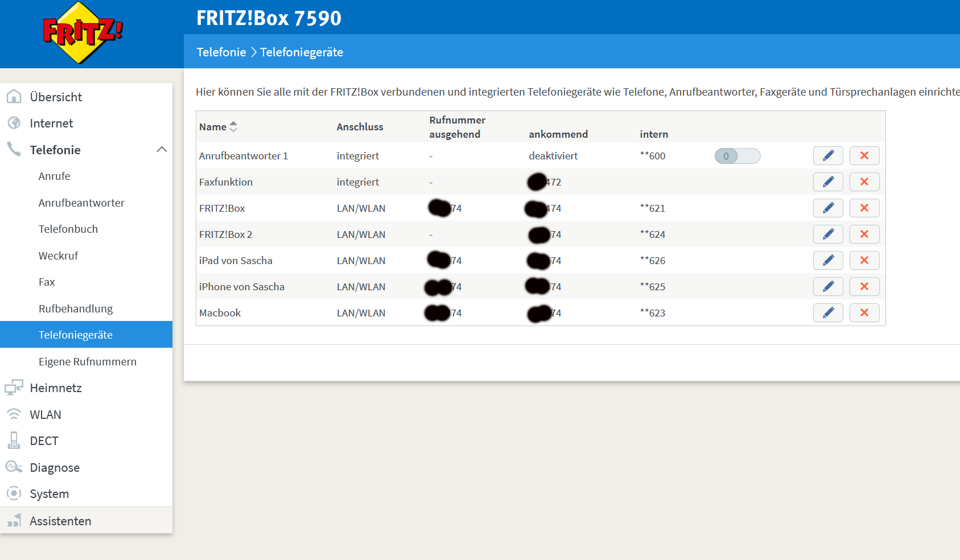
Task: Open the Heimnetz section
Action: click(56, 388)
